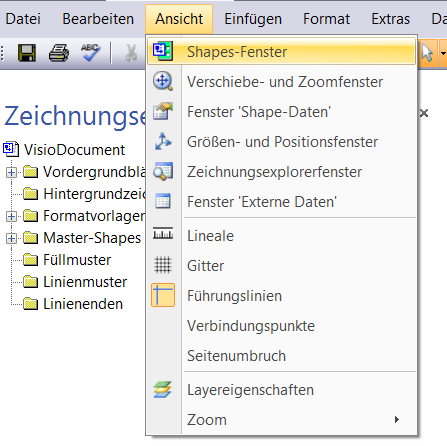The height and width of the screenshot is (446, 447).
Task: Click the Save floppy disk icon
Action: click(27, 53)
